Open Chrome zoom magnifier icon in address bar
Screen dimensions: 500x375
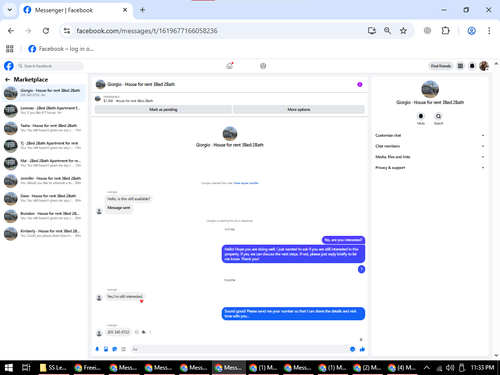(387, 31)
